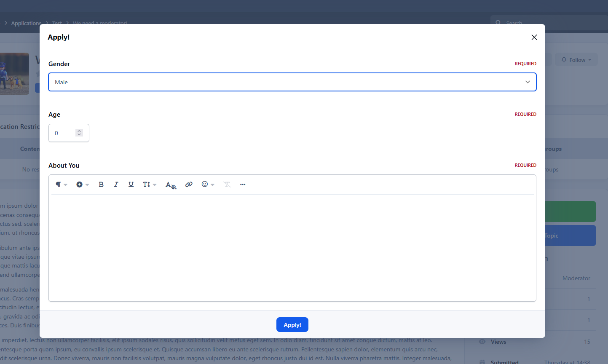Click into the Age number field

point(63,133)
